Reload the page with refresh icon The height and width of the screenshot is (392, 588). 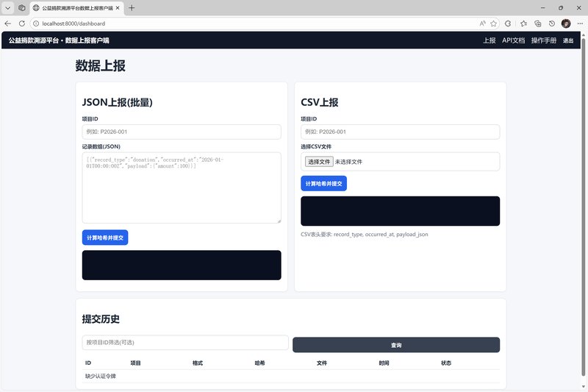(22, 24)
